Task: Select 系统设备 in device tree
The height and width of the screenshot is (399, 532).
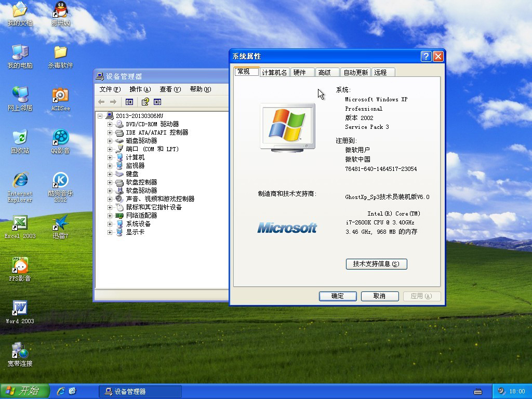Action: [138, 224]
